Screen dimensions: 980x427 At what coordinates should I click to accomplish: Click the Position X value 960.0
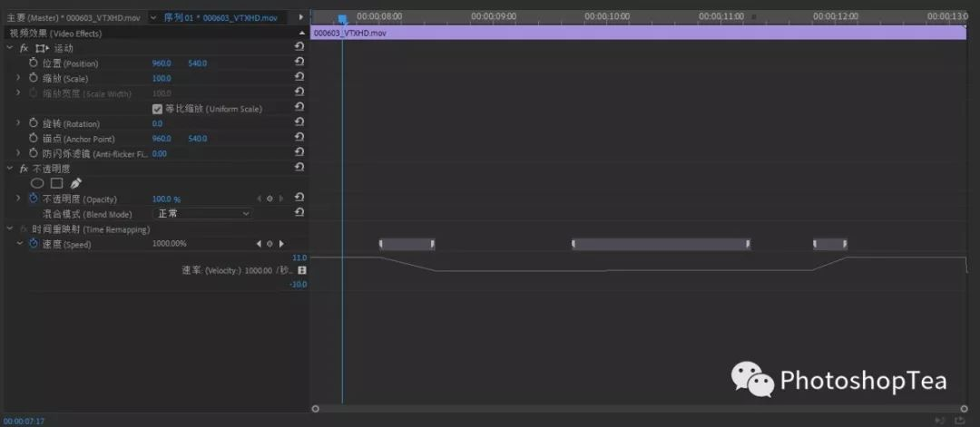(162, 63)
